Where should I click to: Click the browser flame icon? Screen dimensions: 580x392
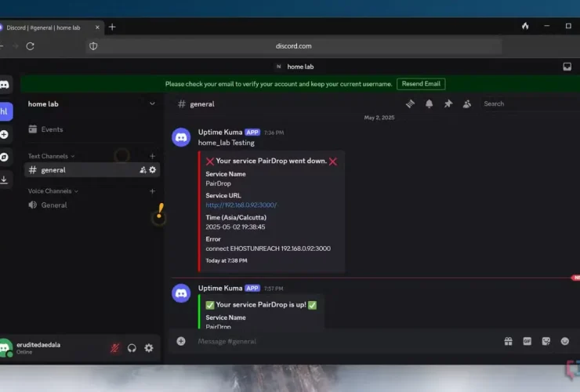coord(525,26)
